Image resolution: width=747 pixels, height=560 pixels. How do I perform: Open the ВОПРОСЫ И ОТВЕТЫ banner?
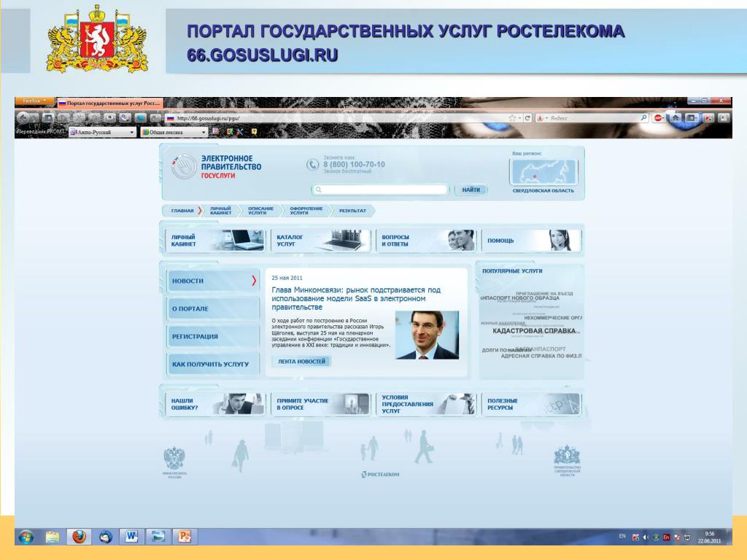click(426, 241)
